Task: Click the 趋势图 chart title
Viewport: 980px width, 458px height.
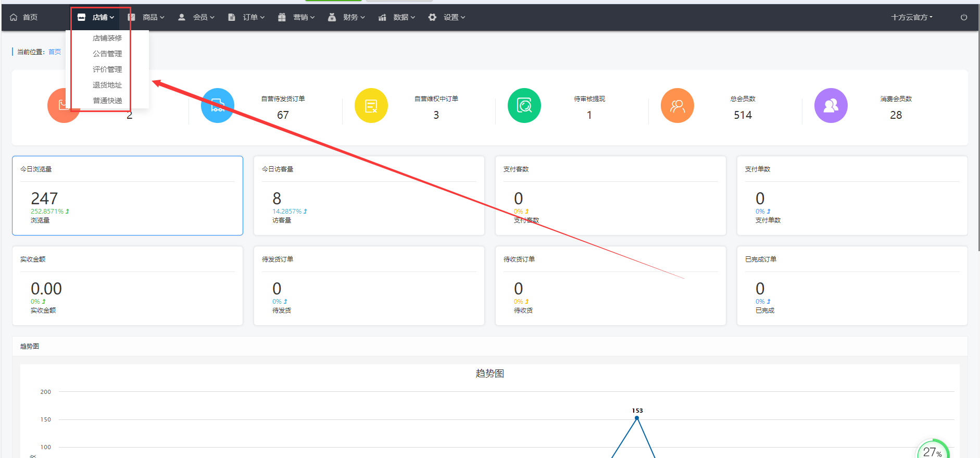Action: [490, 374]
